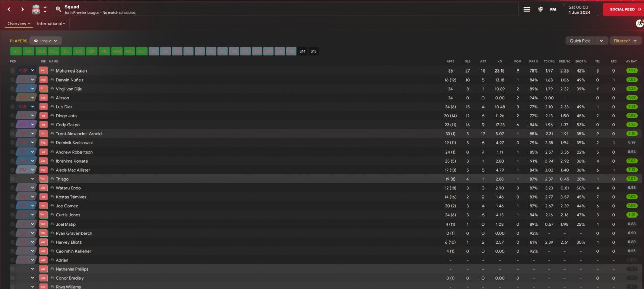This screenshot has height=289, width=644.
Task: Open the hamburger menu icon
Action: point(527,9)
